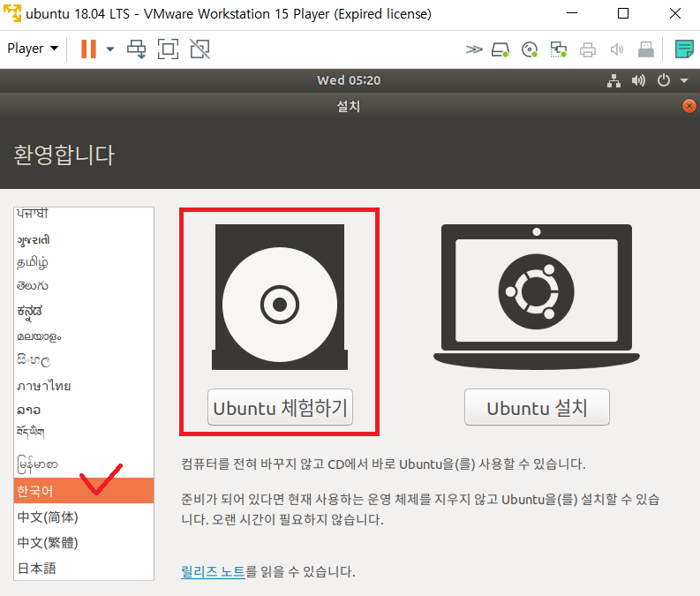
Task: Expand the Ubuntu system menu arrow
Action: 684,81
